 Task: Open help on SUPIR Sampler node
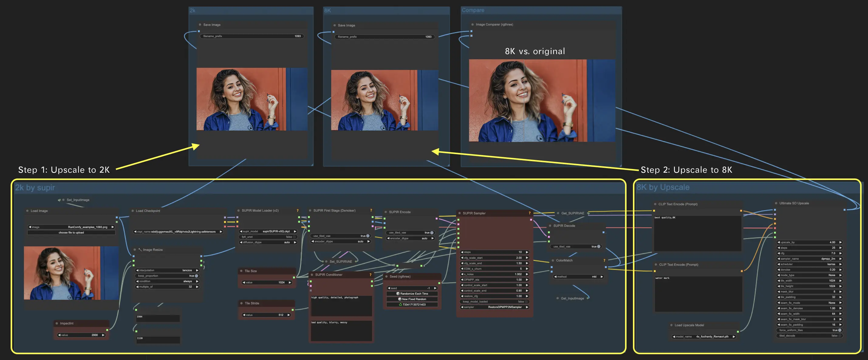529,213
